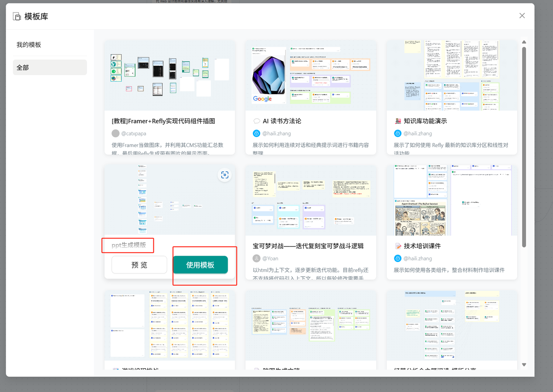
Task: Click the avatar beside AI 读书方法论 author
Action: tap(257, 133)
